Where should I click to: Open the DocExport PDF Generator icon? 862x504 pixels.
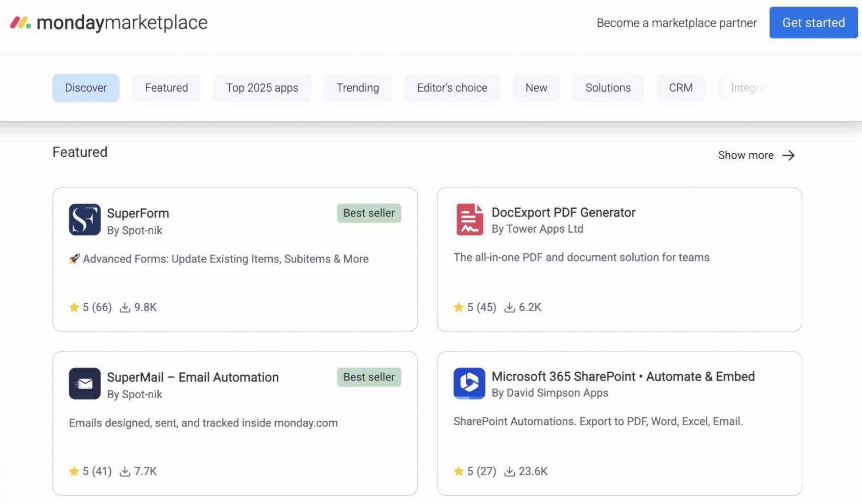(x=469, y=219)
